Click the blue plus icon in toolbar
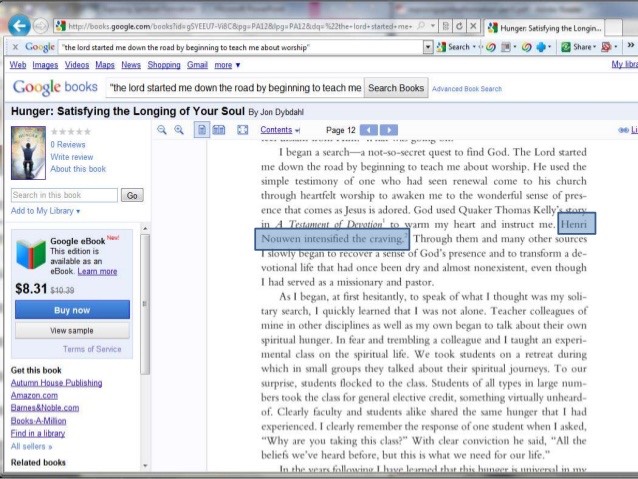Screen dimensions: 638x479 click(x=541, y=47)
